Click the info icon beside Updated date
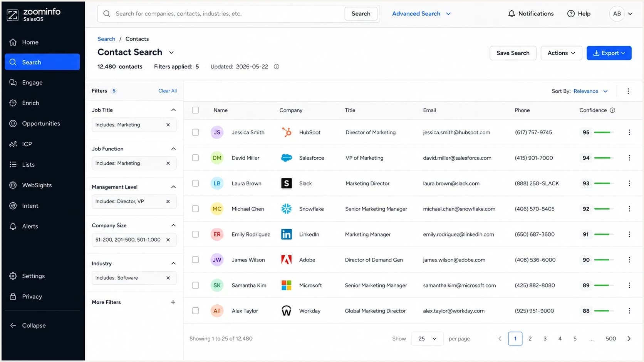 pyautogui.click(x=276, y=67)
